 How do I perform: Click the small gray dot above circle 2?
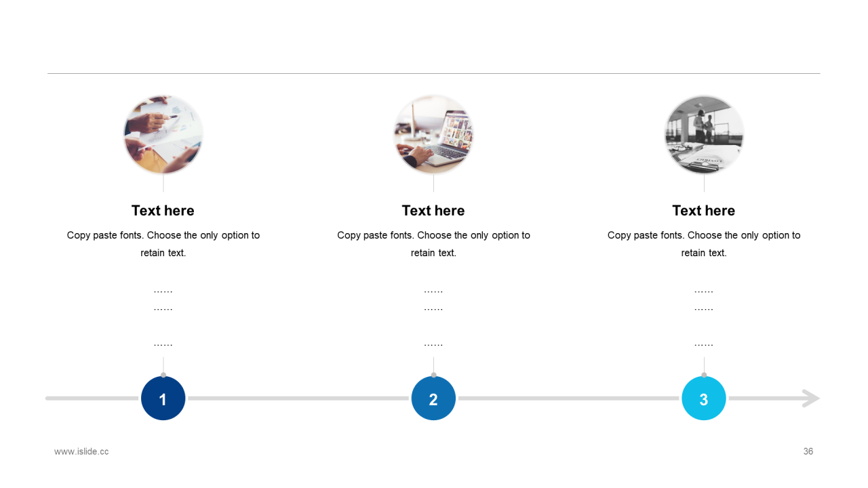pyautogui.click(x=433, y=375)
